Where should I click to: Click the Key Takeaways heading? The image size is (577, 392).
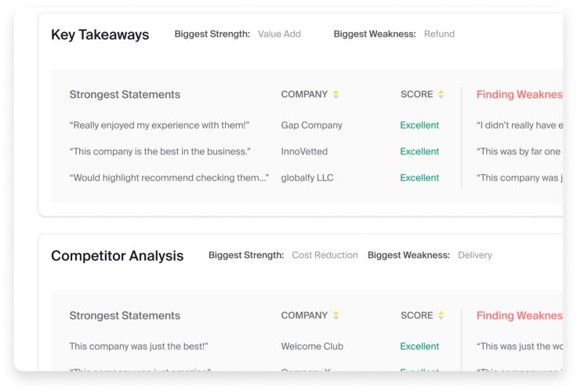(100, 34)
